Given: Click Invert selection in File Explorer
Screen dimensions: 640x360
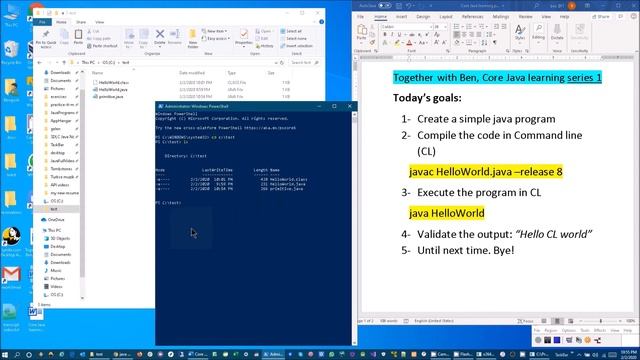Looking at the screenshot, I should pos(296,46).
